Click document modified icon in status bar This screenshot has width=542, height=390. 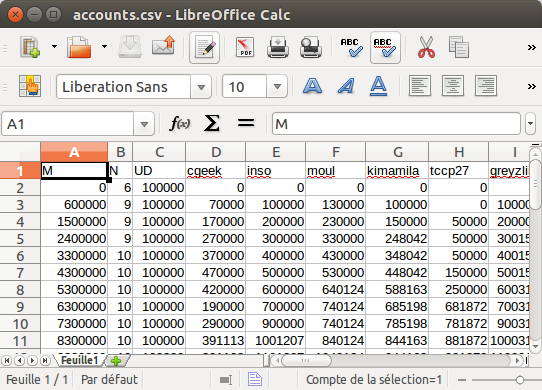pyautogui.click(x=255, y=379)
